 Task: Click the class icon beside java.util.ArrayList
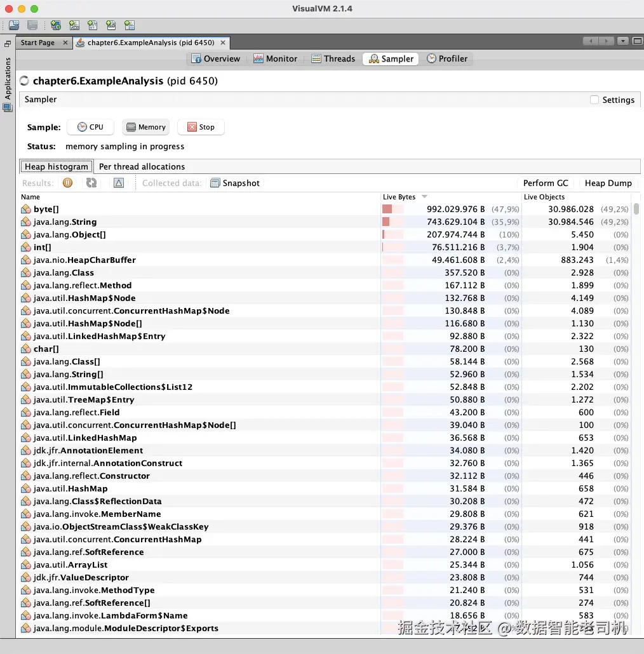coord(26,564)
